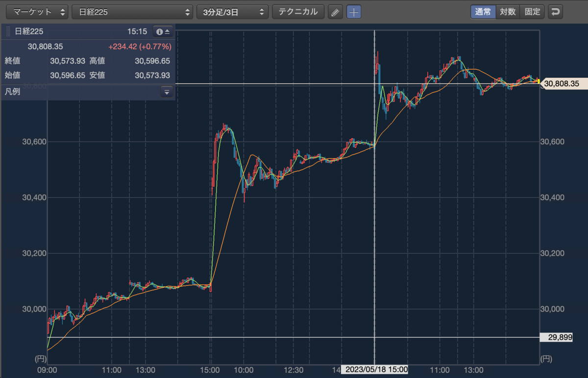
Task: Click the 高値 30,596.65 value
Action: coord(152,61)
